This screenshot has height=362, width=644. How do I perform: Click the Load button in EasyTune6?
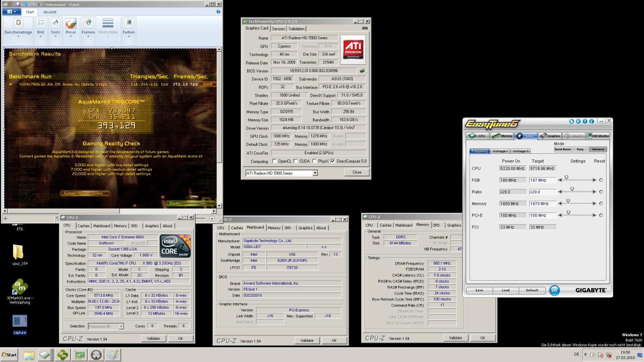coord(506,290)
